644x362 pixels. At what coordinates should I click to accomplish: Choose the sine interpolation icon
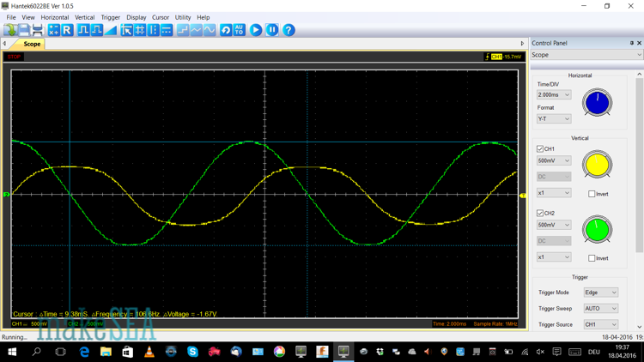210,30
